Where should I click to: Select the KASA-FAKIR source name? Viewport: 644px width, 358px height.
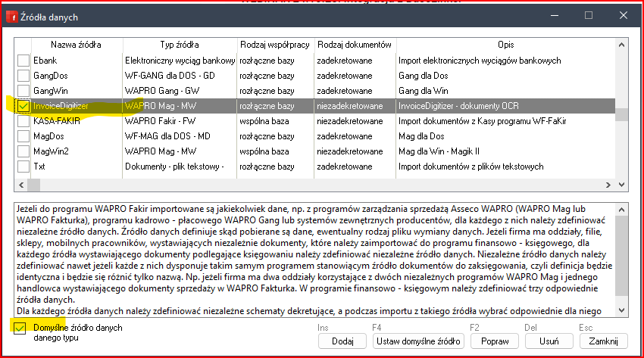[57, 121]
